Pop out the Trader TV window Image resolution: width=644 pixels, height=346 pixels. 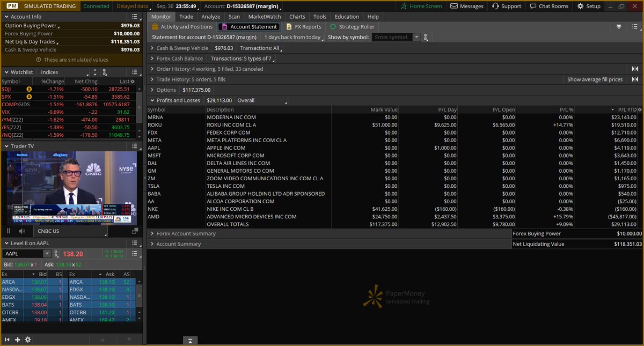[x=136, y=231]
